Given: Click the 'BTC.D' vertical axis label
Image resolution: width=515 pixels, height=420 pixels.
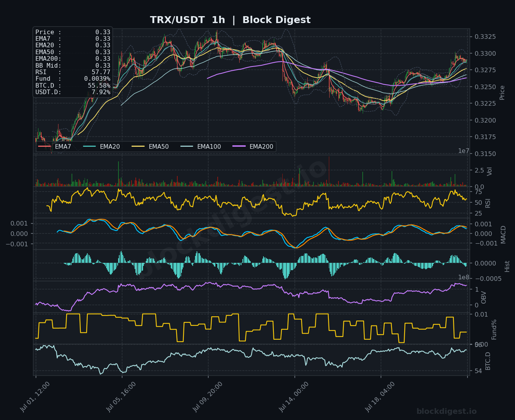Looking at the screenshot, I should click(x=488, y=361).
